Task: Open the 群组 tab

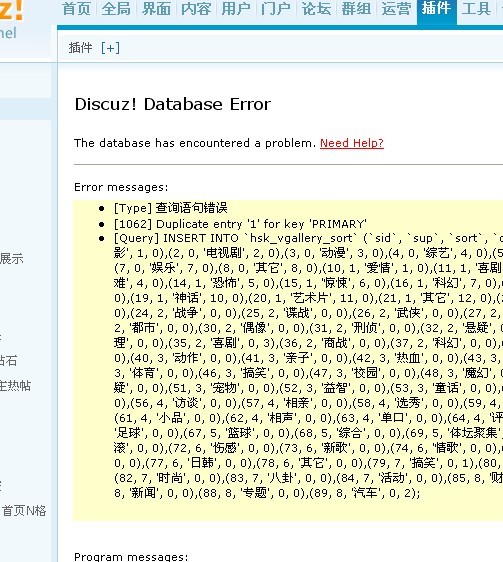Action: tap(356, 8)
